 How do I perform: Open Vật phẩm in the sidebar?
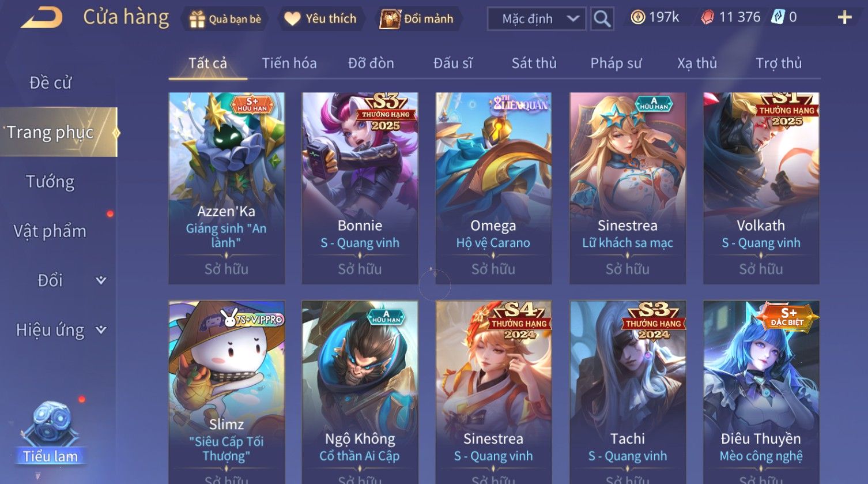coord(50,231)
